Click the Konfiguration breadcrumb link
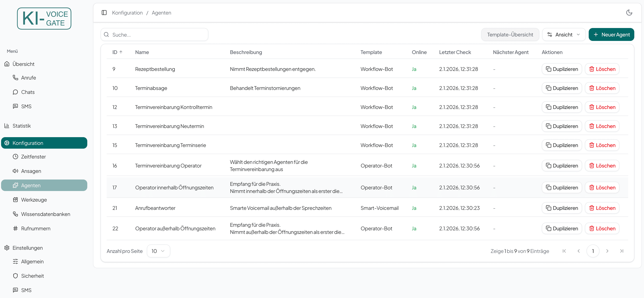644x298 pixels. pyautogui.click(x=127, y=13)
